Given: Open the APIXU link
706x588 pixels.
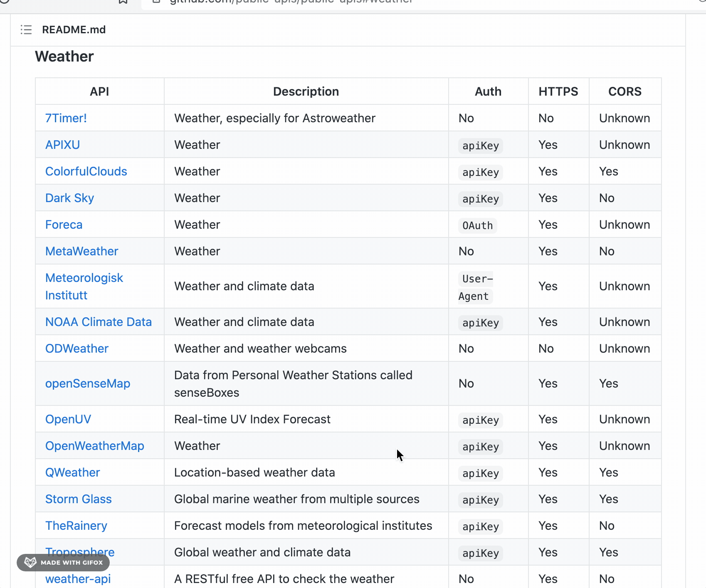Looking at the screenshot, I should pos(63,145).
